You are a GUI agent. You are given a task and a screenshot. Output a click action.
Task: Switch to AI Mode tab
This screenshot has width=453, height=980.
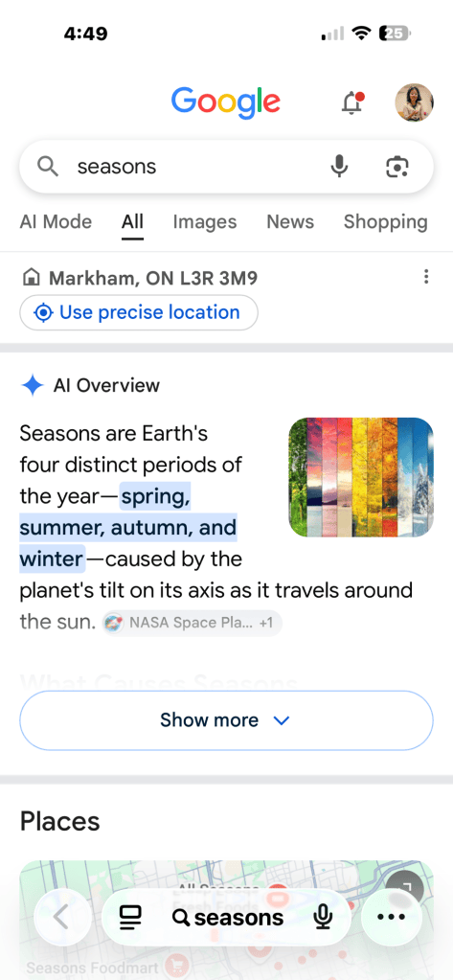pyautogui.click(x=56, y=222)
